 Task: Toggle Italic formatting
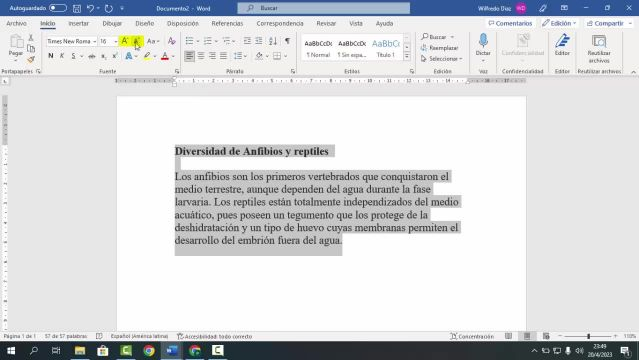[62, 56]
